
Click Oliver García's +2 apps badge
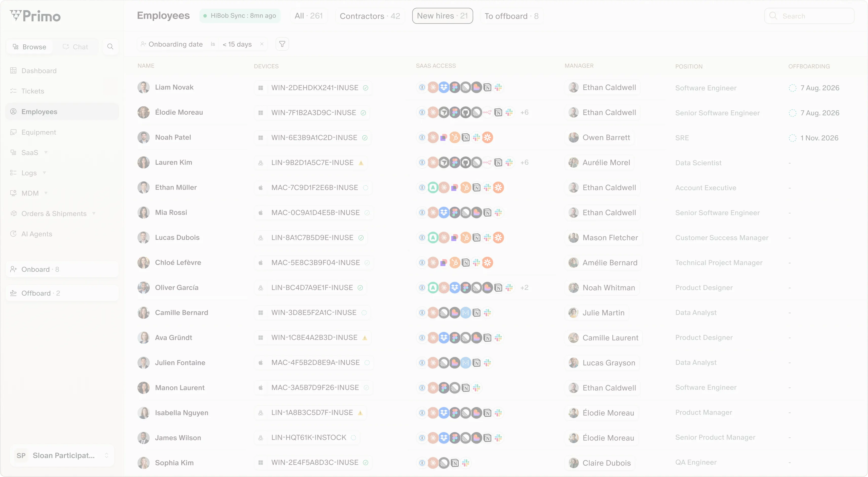[524, 287]
